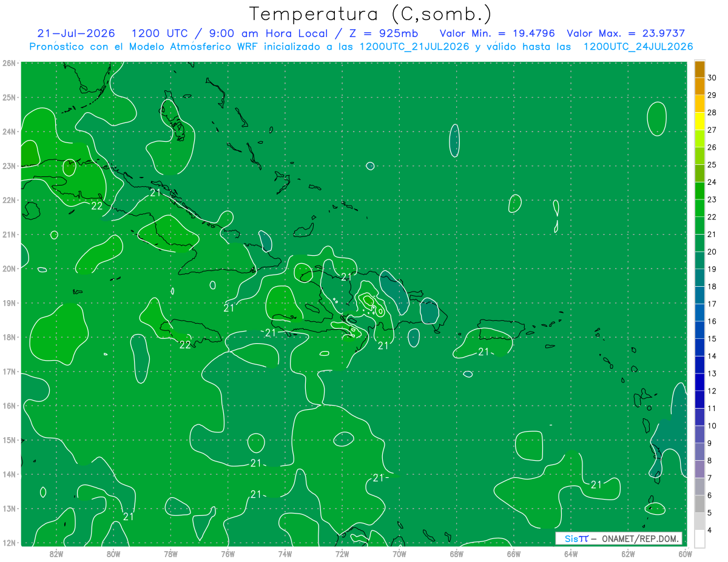
Task: Select the 'Valor Max. = 23.9737' reading
Action: click(625, 33)
